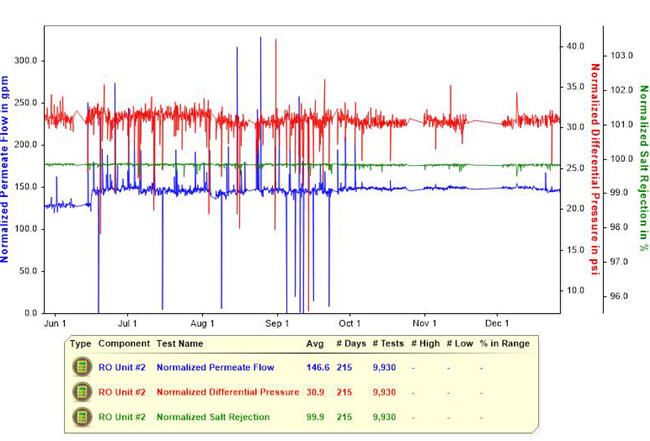650x441 pixels.
Task: Click the Sep 1 date label on x-axis
Action: click(276, 324)
